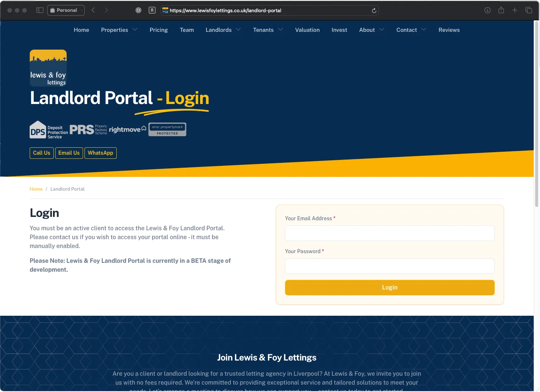
Task: Toggle the sidebar icon in Safari
Action: coord(40,10)
